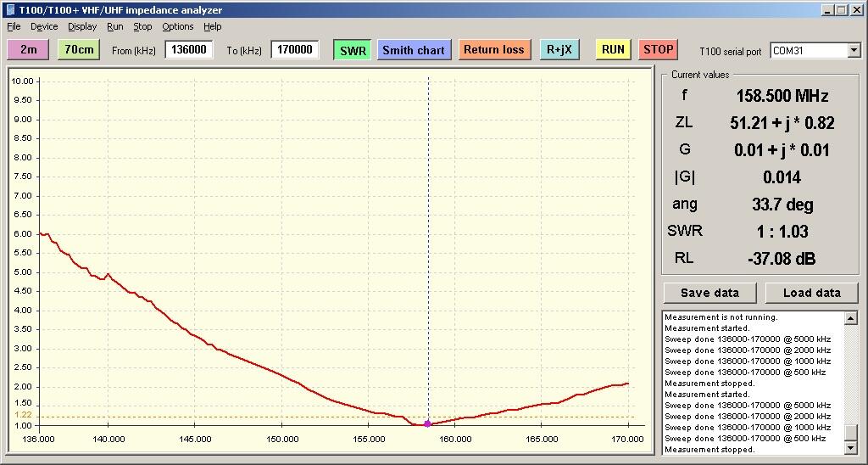
Task: Display the R+jX plot
Action: click(x=559, y=50)
